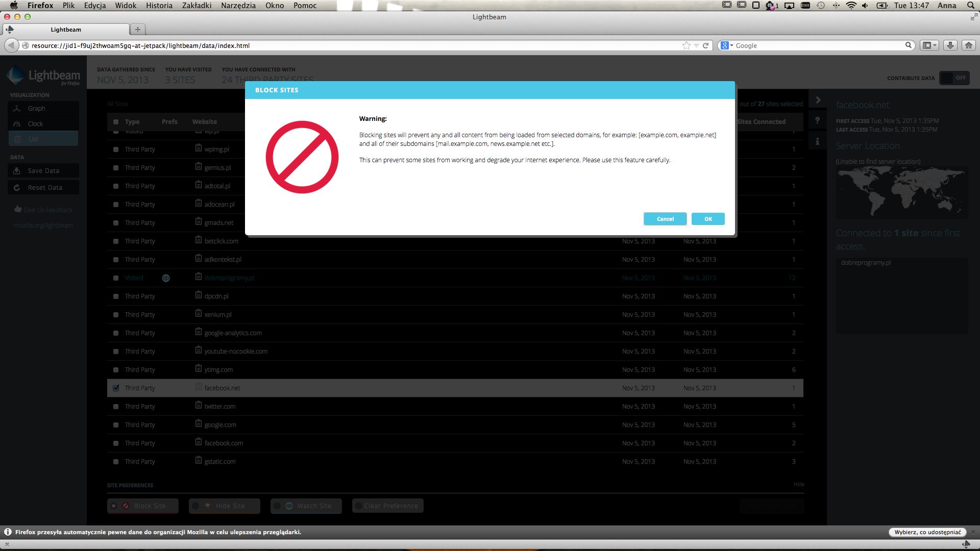The height and width of the screenshot is (551, 980).
Task: Open the Downloads arrow button
Action: click(x=950, y=45)
